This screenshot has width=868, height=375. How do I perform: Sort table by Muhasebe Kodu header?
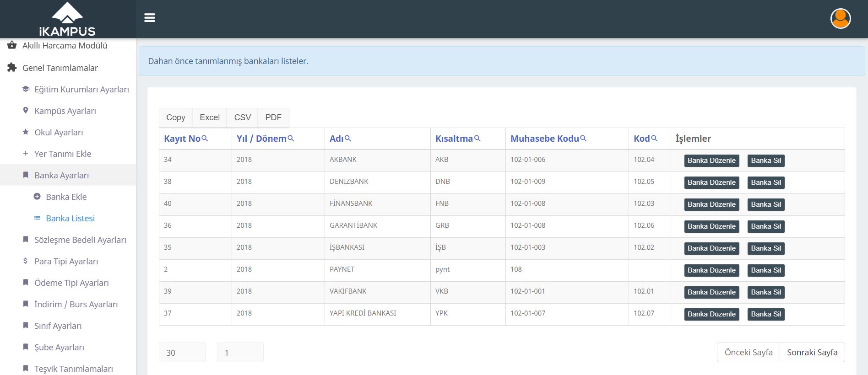[x=545, y=139]
